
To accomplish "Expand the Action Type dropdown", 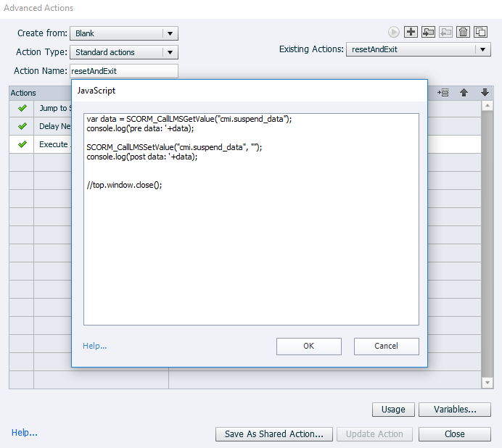I will click(124, 52).
